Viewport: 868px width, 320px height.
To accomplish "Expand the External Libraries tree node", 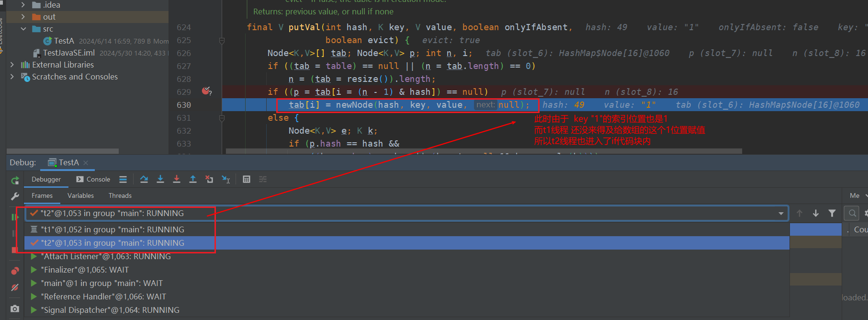I will 12,65.
